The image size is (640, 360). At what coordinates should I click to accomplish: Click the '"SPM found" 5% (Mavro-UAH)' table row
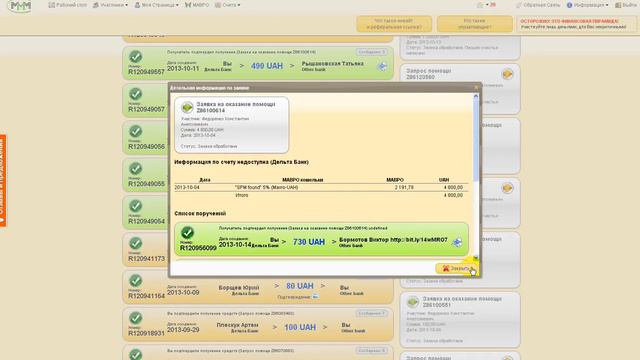(321, 187)
